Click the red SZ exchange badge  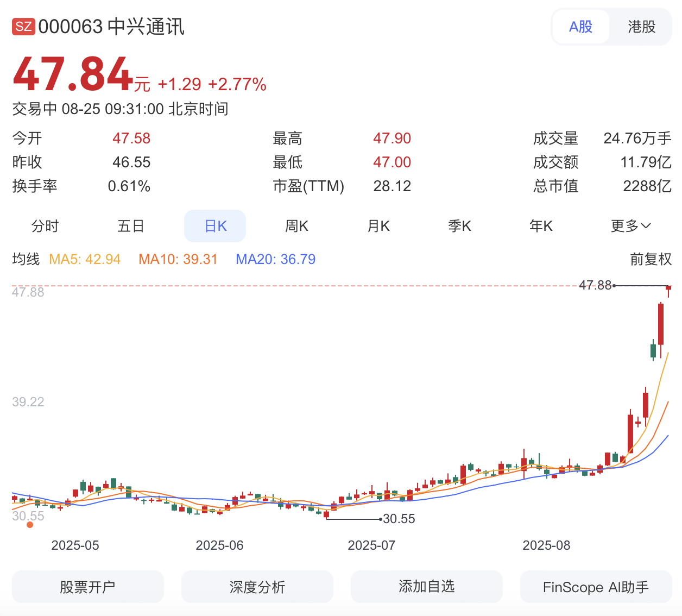click(23, 27)
